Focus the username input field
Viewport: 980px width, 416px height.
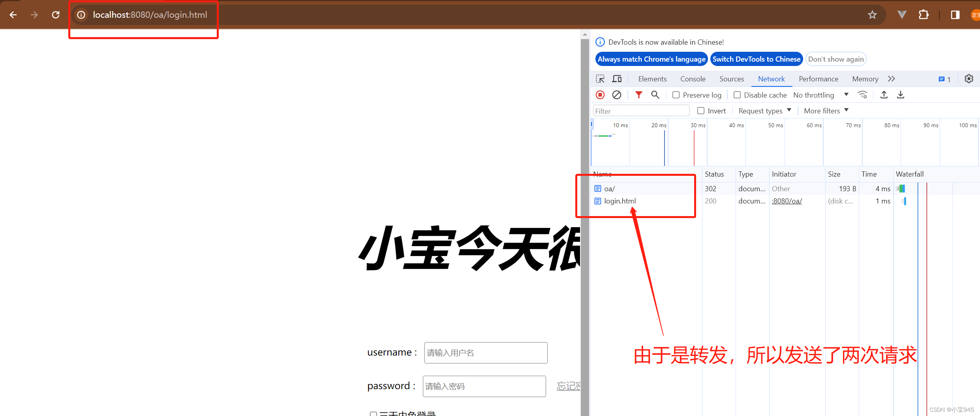point(486,353)
